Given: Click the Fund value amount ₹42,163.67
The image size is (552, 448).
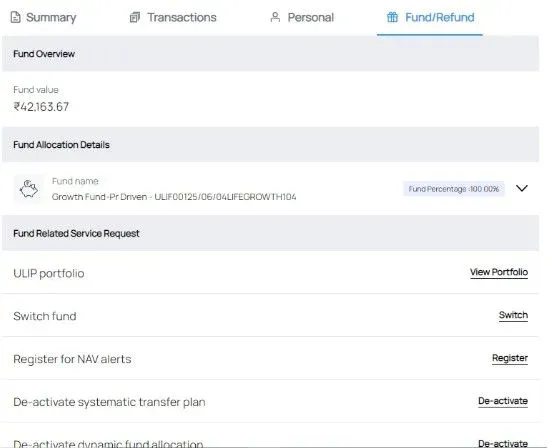Looking at the screenshot, I should coord(41,107).
